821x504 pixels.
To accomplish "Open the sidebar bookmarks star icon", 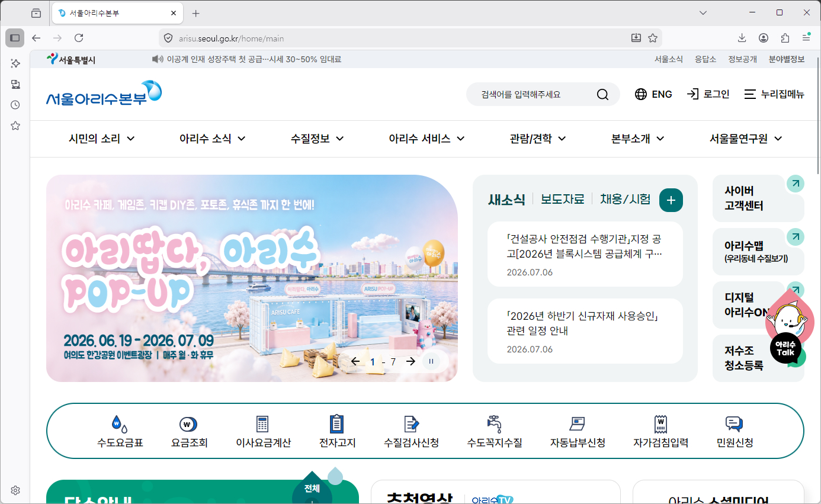I will (15, 126).
